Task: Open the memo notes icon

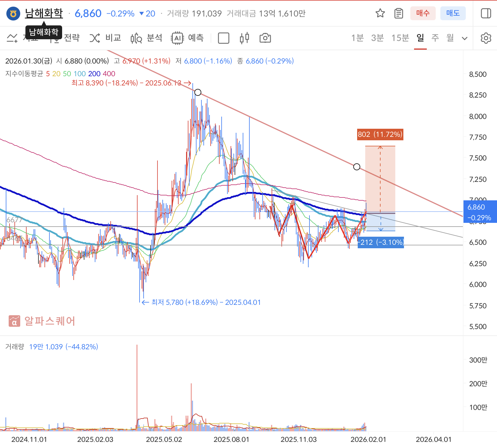Action: coord(398,13)
